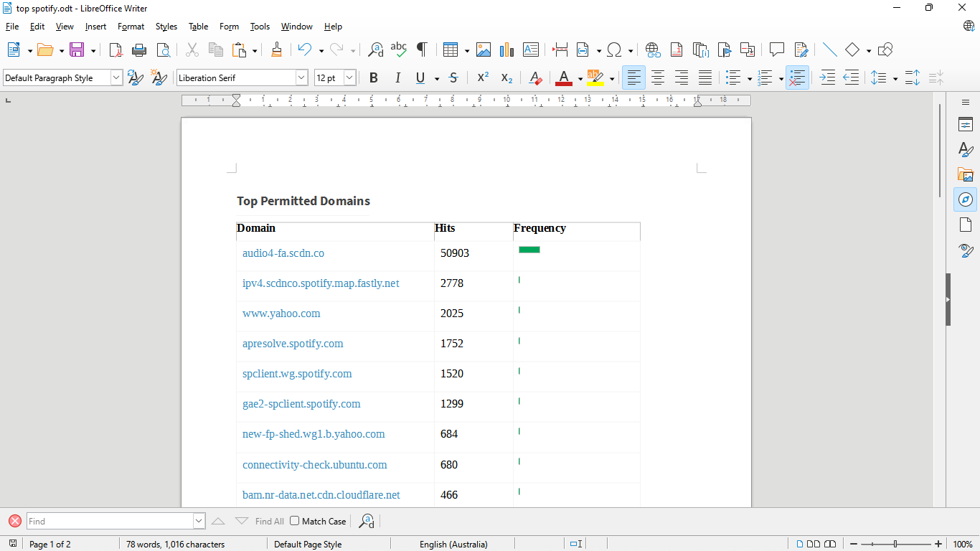980x551 pixels.
Task: Set Center alignment
Action: pyautogui.click(x=658, y=77)
